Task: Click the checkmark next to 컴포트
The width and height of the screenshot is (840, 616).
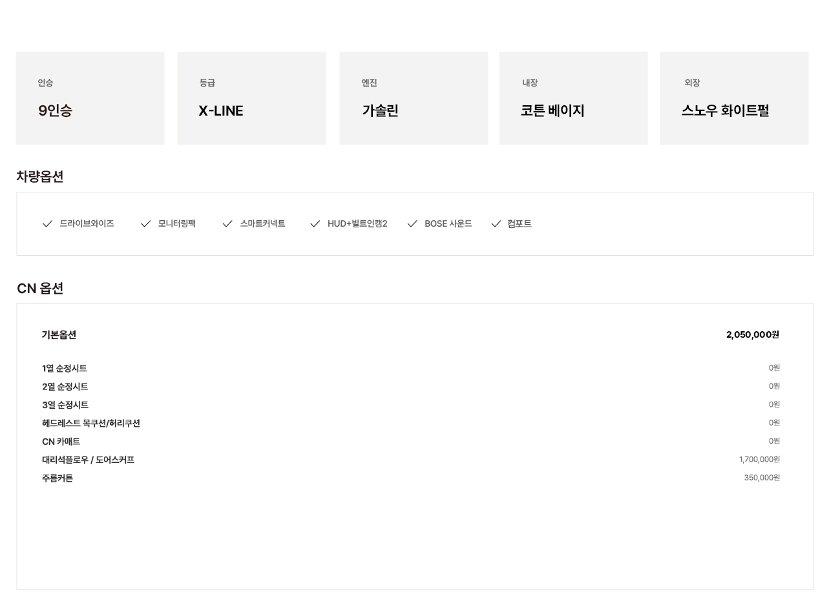Action: (x=496, y=223)
